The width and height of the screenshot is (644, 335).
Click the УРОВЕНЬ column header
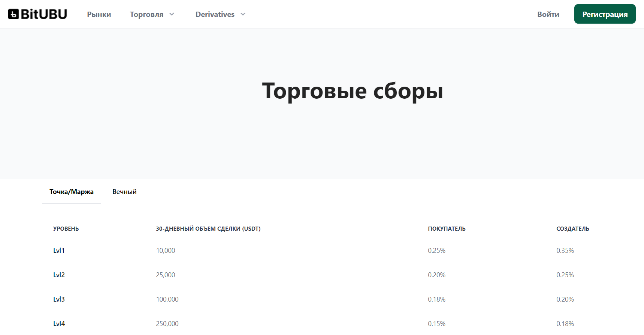66,229
